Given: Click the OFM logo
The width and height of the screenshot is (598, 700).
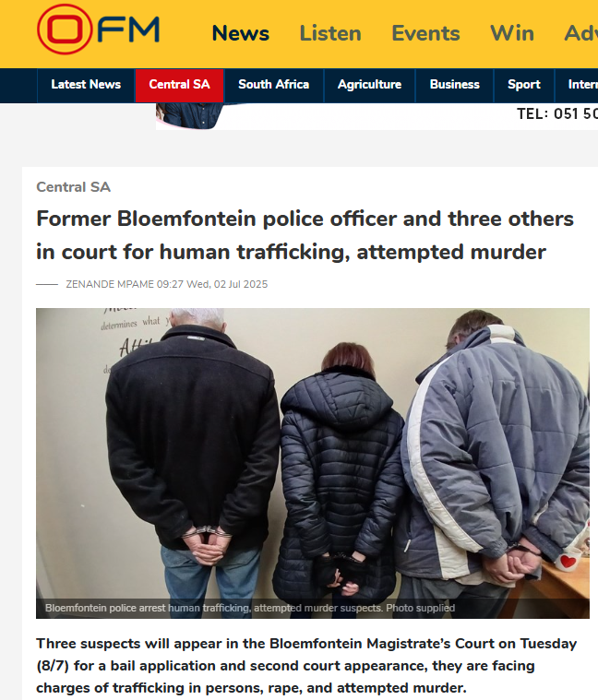Looking at the screenshot, I should 98,30.
